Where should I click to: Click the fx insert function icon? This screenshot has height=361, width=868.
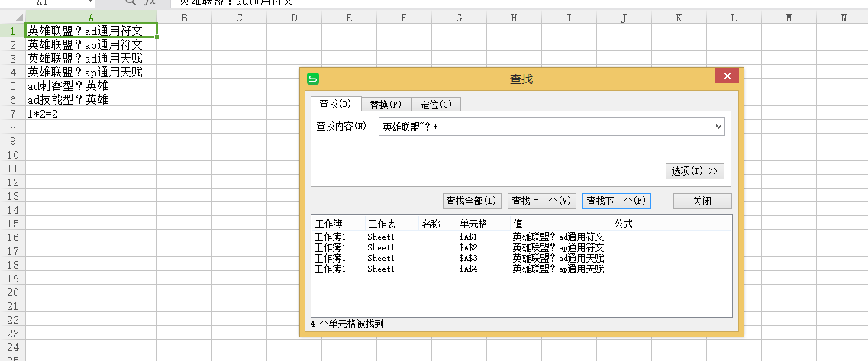tap(150, 2)
